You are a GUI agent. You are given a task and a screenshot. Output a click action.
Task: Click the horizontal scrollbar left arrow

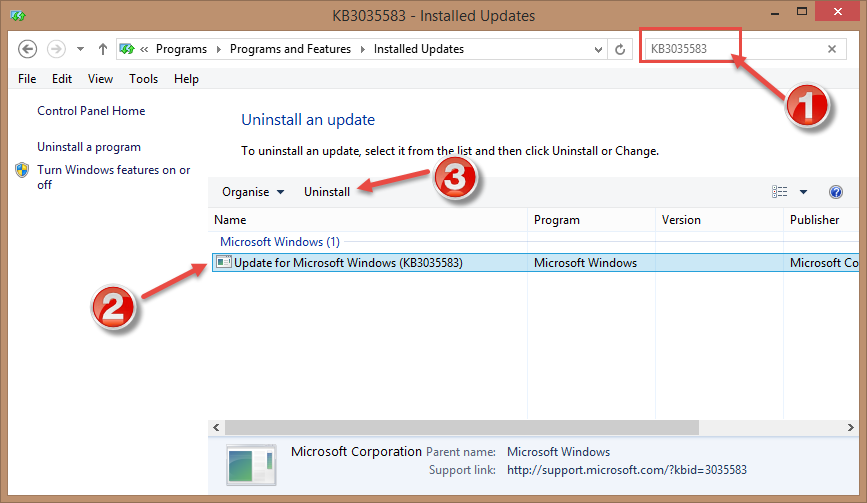216,427
